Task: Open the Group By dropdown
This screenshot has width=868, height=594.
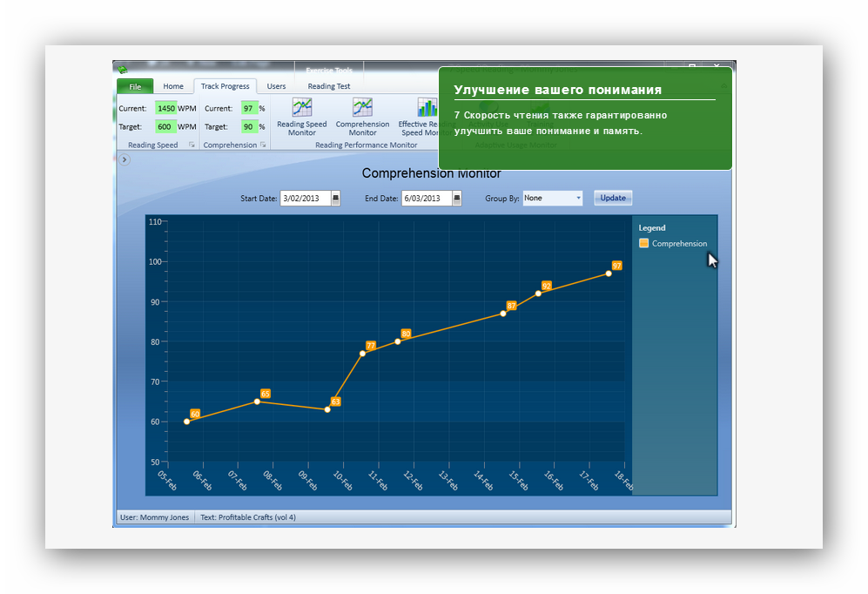Action: 553,199
